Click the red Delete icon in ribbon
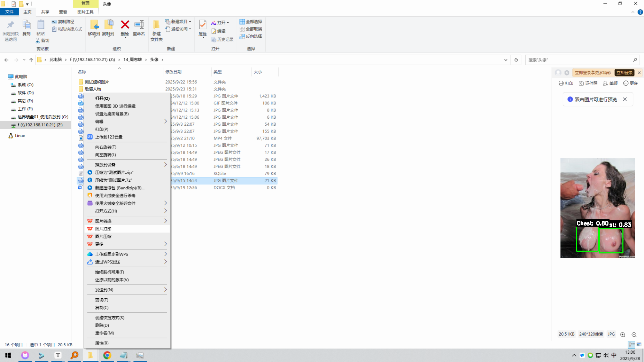The width and height of the screenshot is (644, 362). pos(125,25)
